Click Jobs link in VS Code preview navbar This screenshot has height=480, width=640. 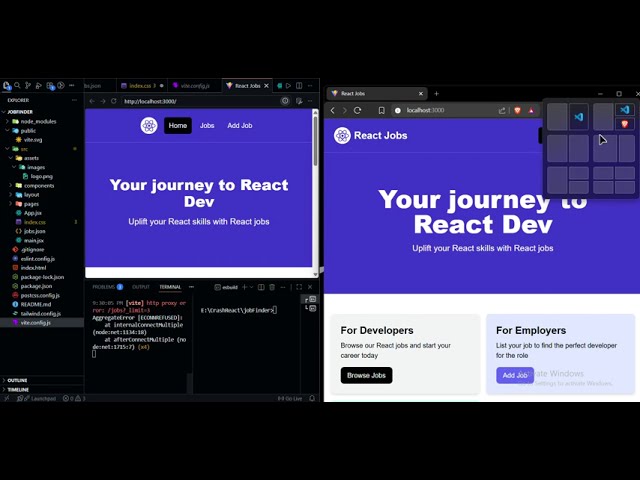207,125
